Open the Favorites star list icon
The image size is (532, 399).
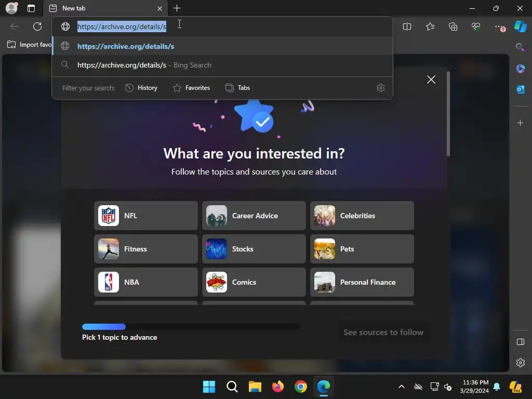click(x=430, y=26)
